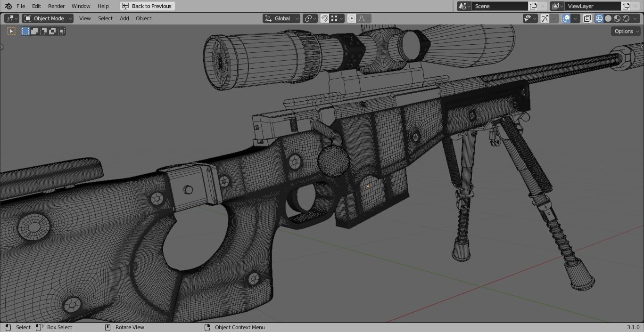Image resolution: width=644 pixels, height=332 pixels.
Task: Click the 'Rotate View' status text
Action: coord(130,327)
